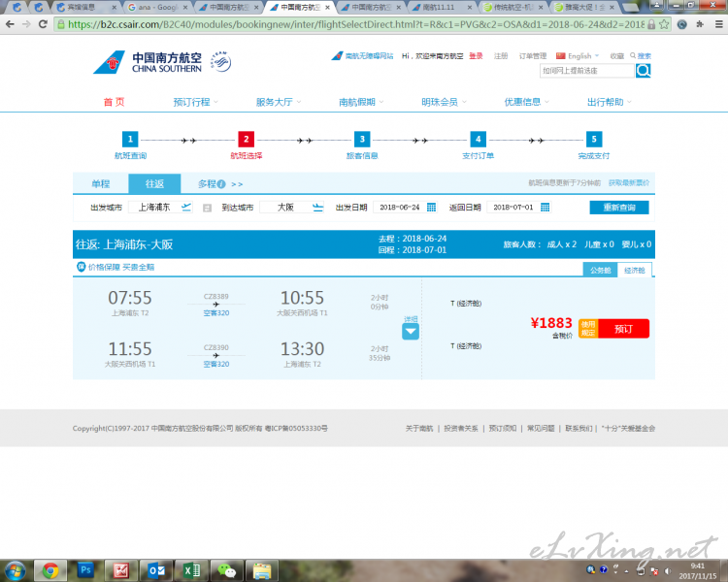Click 获取最新票价 refresh fares link
This screenshot has height=582, width=728.
click(x=629, y=183)
